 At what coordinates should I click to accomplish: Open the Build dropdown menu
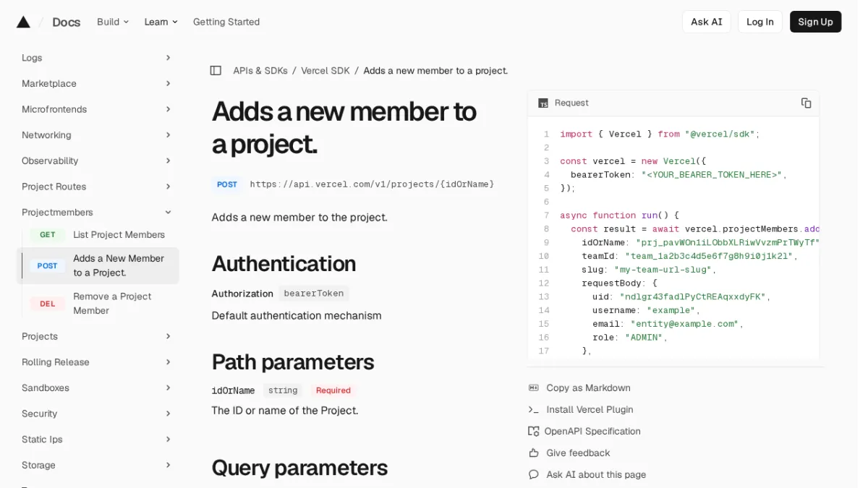click(x=113, y=22)
